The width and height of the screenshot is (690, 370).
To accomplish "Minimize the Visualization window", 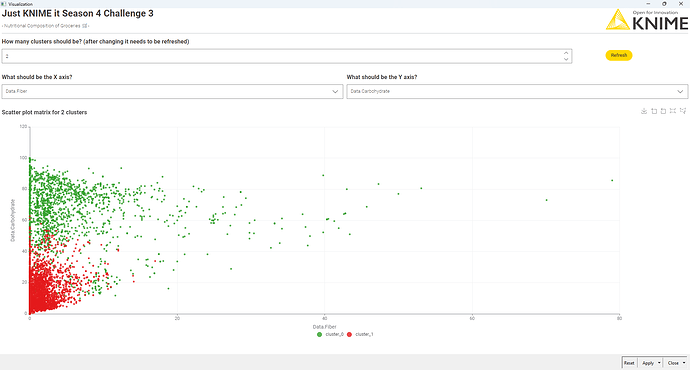I will pos(648,4).
